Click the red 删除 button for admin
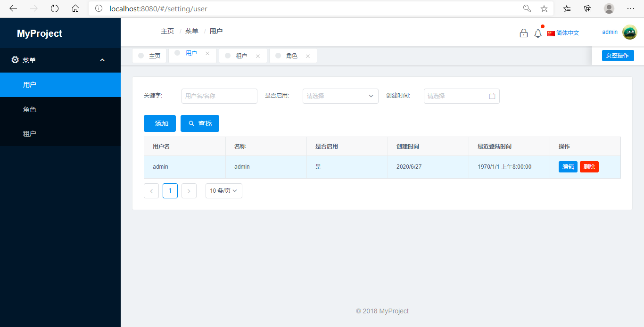Image resolution: width=644 pixels, height=327 pixels. point(589,167)
